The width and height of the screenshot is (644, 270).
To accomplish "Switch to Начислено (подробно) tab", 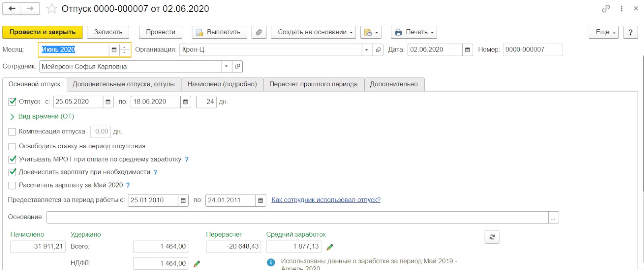I will coord(222,84).
